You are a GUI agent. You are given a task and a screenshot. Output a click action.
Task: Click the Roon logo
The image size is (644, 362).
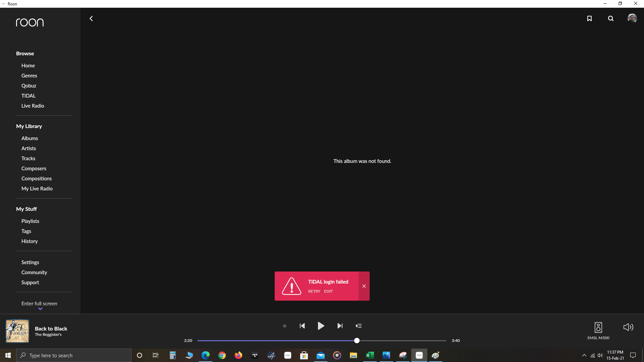coord(30,22)
